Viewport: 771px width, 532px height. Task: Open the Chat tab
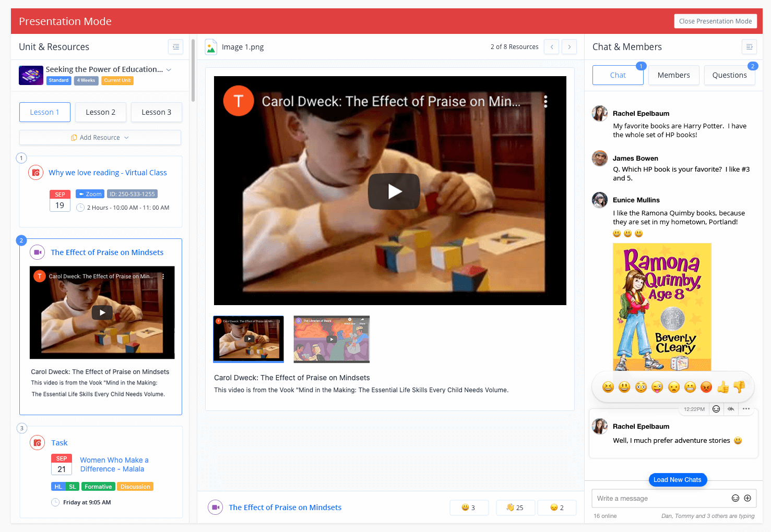618,75
